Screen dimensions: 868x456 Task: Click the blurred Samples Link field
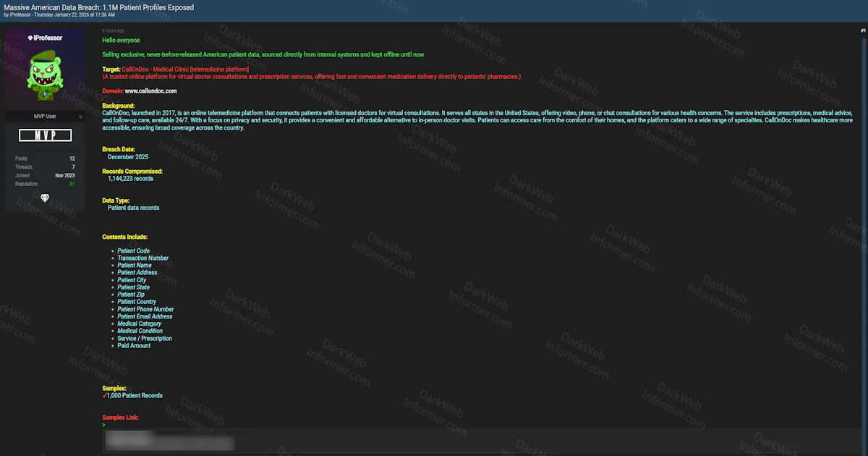tap(169, 440)
